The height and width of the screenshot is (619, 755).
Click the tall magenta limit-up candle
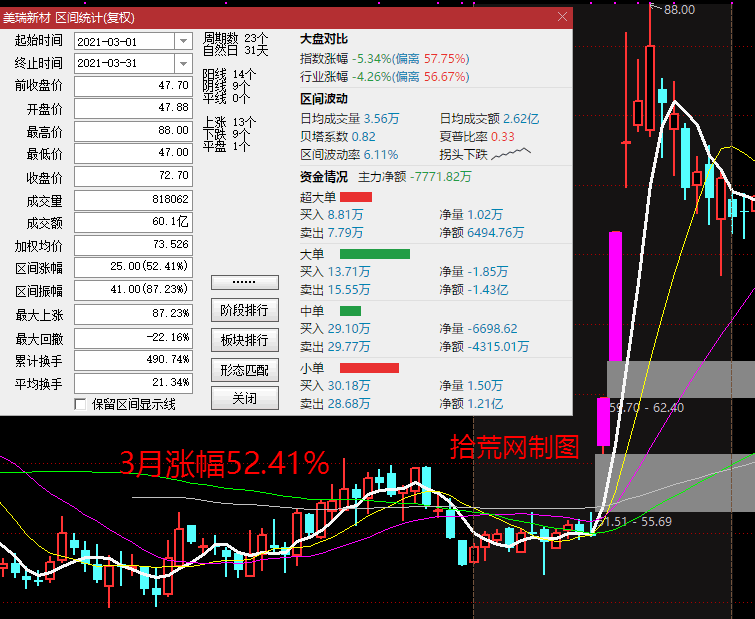point(615,296)
